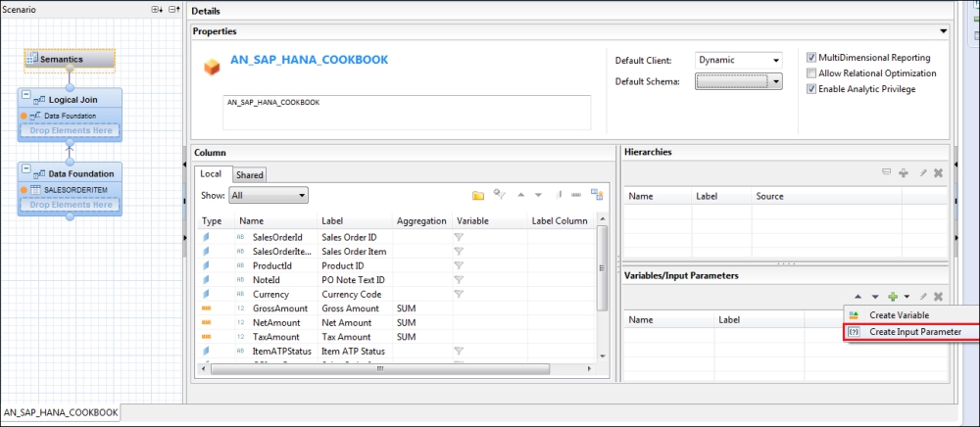This screenshot has height=427, width=980.
Task: Open dropdown arrow next to green plus
Action: [906, 297]
